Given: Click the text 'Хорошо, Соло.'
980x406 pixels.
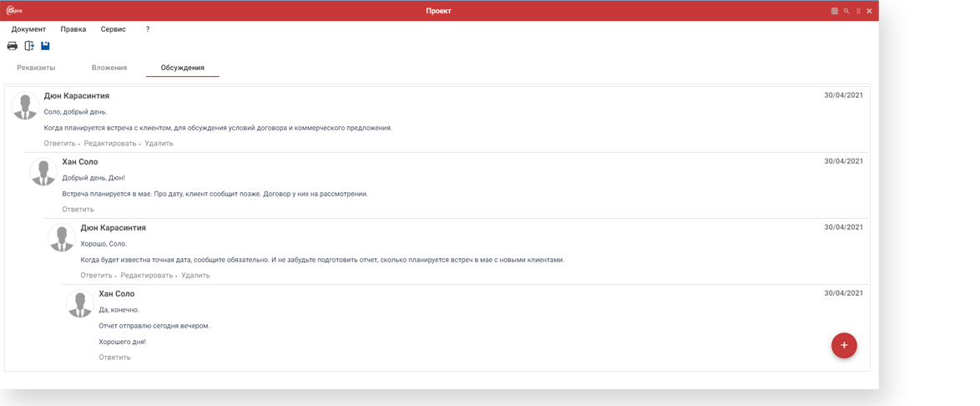Looking at the screenshot, I should tap(104, 243).
